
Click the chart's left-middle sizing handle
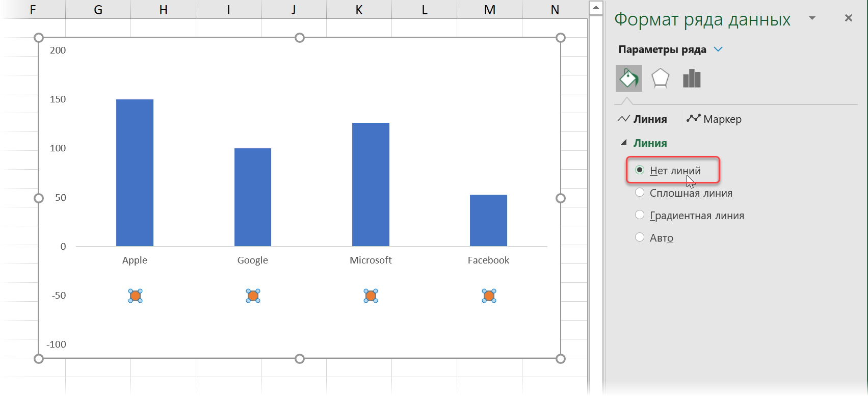pyautogui.click(x=39, y=198)
